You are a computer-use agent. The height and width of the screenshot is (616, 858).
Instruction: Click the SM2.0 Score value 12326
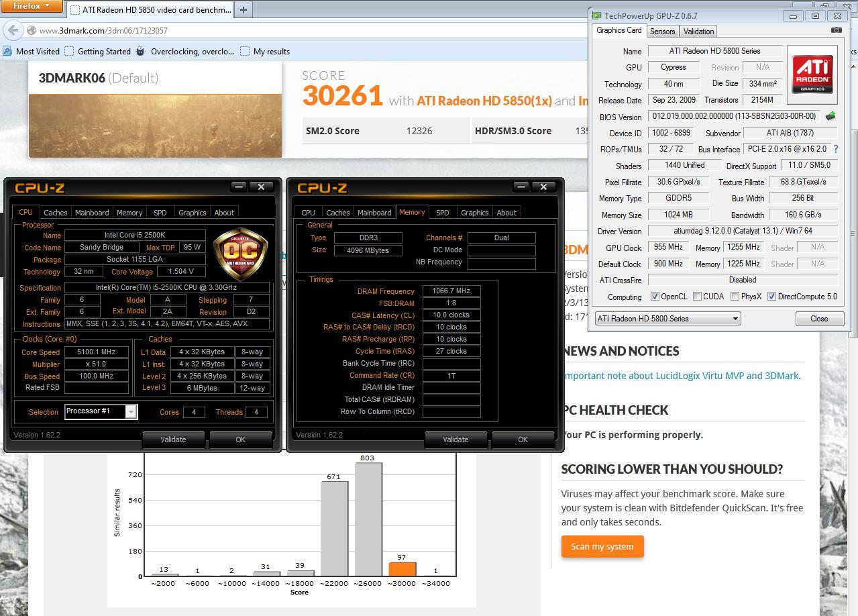pos(419,131)
